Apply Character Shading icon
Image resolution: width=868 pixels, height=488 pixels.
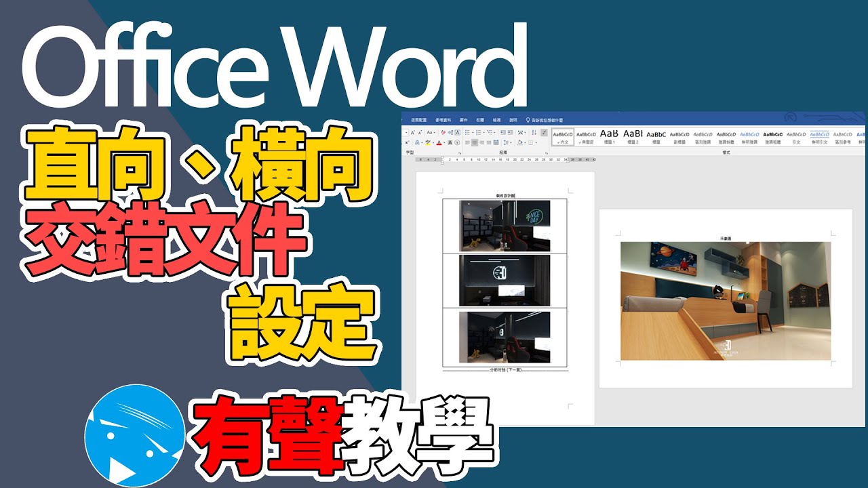coord(450,142)
